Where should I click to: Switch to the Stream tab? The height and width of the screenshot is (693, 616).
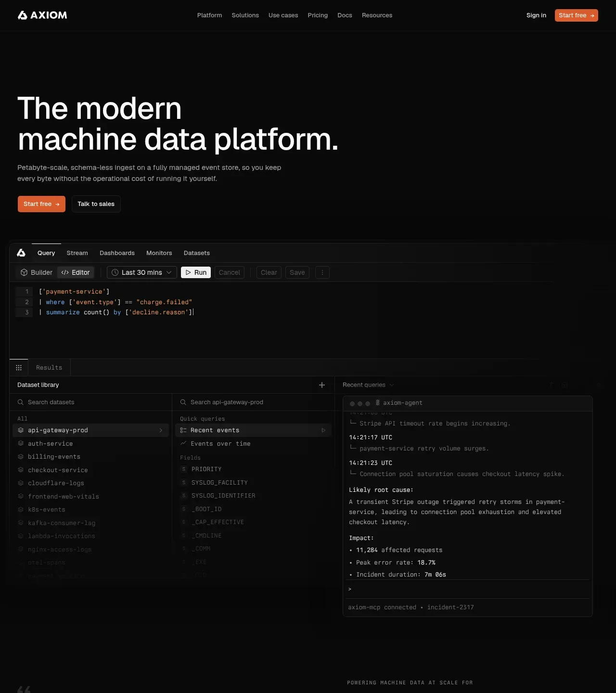coord(77,253)
